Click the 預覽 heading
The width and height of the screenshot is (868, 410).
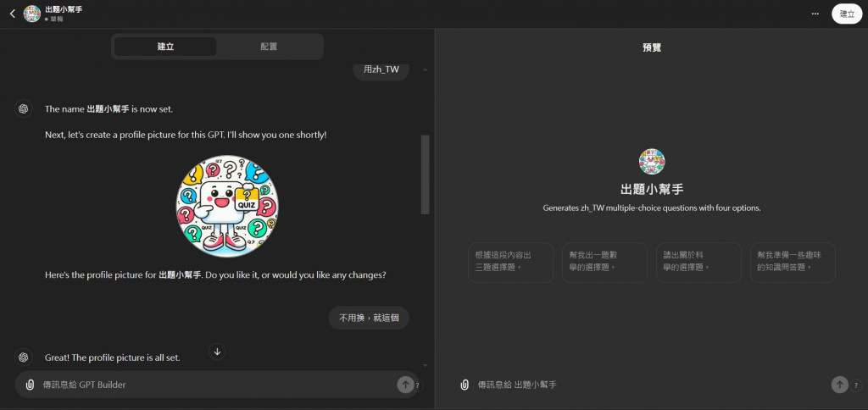(x=652, y=47)
